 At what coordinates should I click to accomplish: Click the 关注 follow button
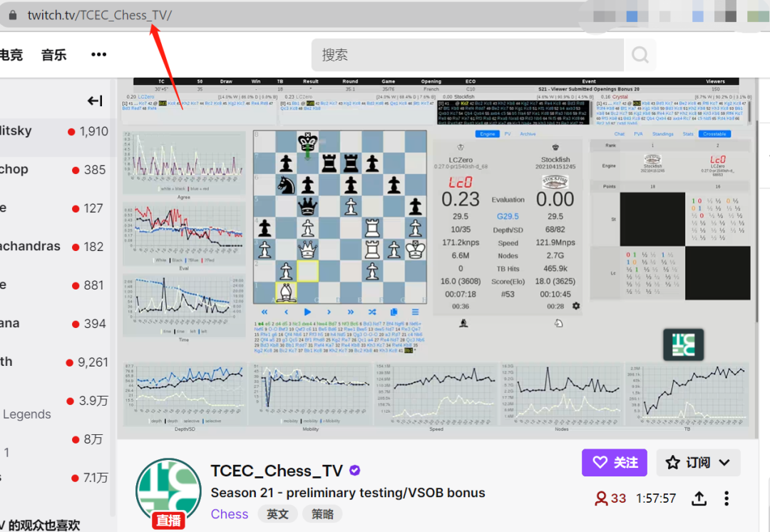(615, 462)
